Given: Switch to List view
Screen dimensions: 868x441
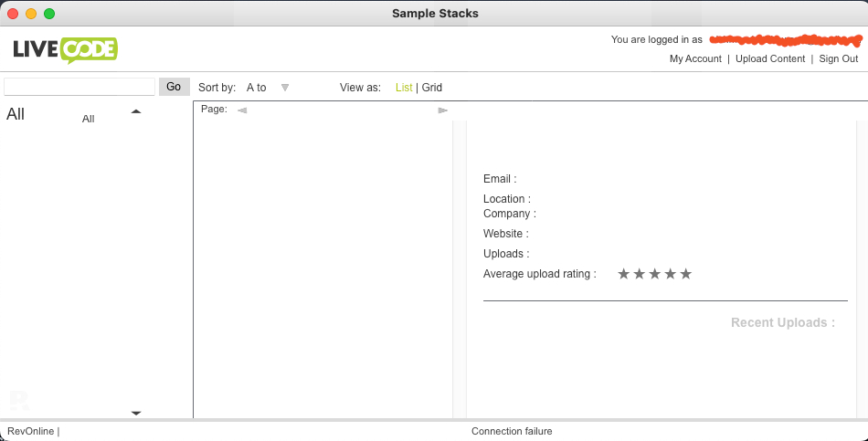Looking at the screenshot, I should tap(404, 88).
